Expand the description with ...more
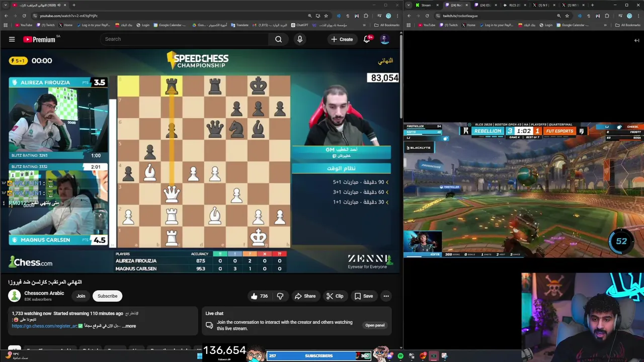The height and width of the screenshot is (362, 644). point(129,326)
